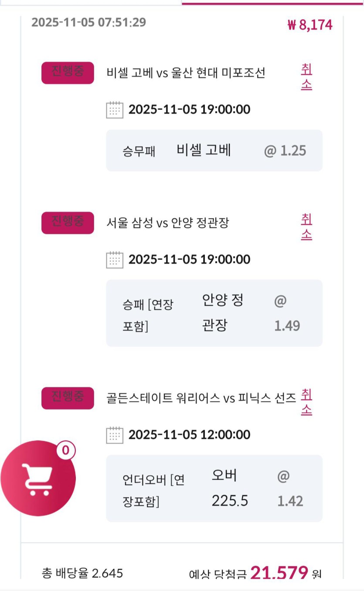Click the ₩ 8,174 bet amount
364x591 pixels.
(310, 25)
